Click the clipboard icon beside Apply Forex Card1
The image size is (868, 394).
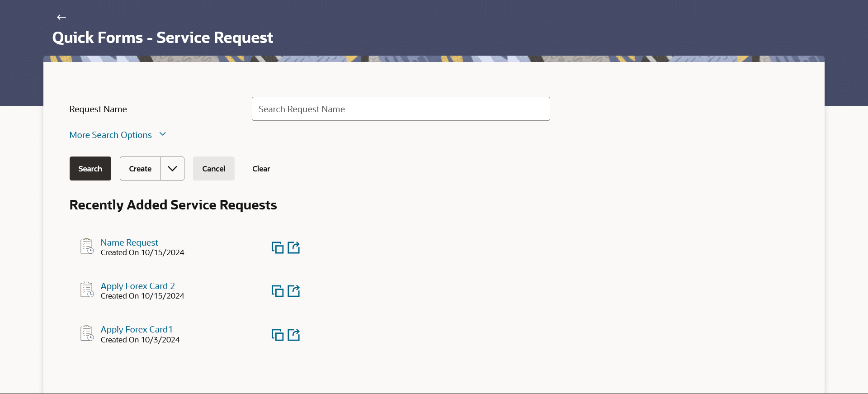tap(87, 333)
